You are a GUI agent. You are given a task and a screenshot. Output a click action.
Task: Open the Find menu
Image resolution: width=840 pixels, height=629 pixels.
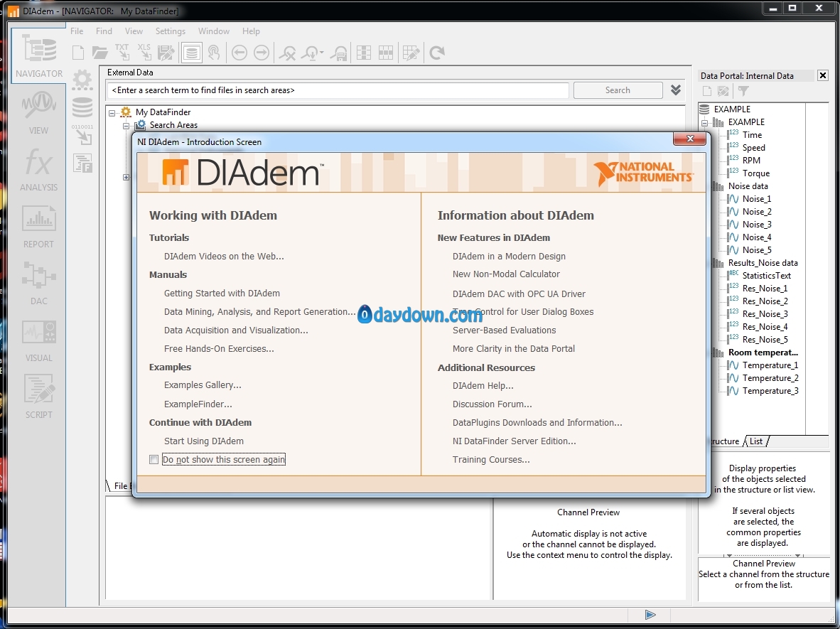coord(104,31)
